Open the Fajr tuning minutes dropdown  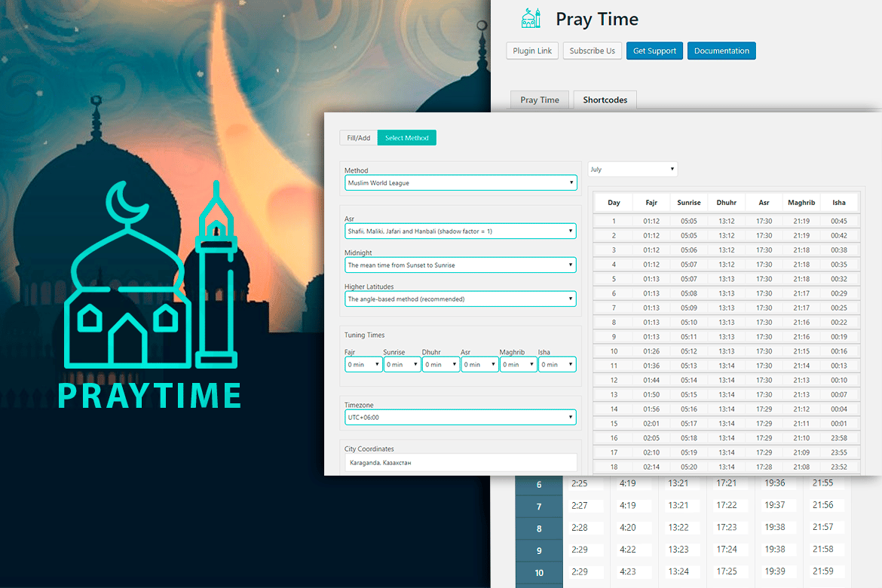tap(363, 365)
